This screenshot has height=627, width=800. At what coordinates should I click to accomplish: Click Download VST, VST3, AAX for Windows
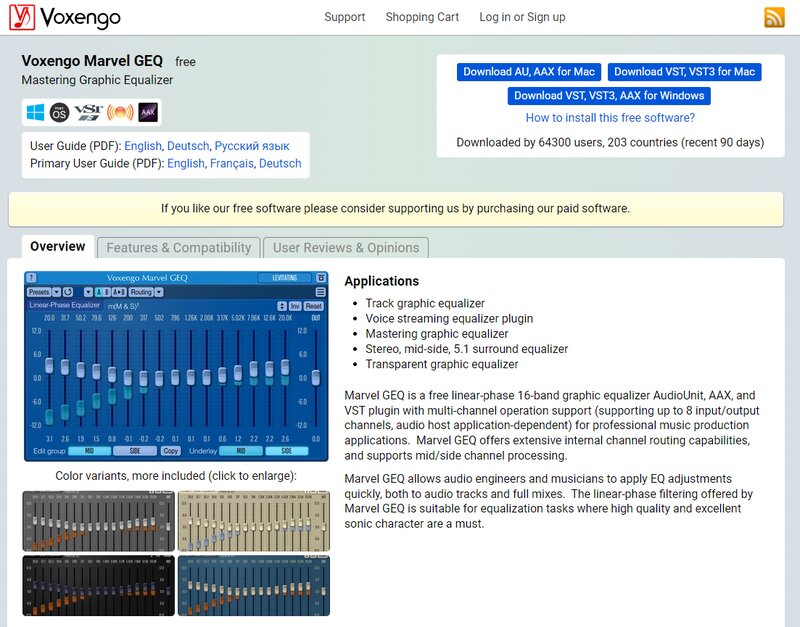click(x=609, y=96)
